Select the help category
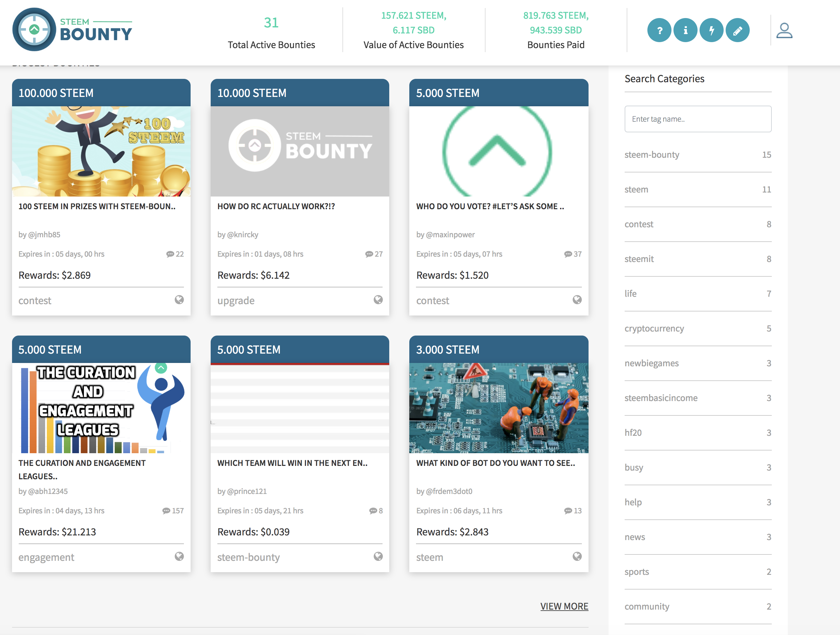Screen dimensions: 840x635 point(698,502)
